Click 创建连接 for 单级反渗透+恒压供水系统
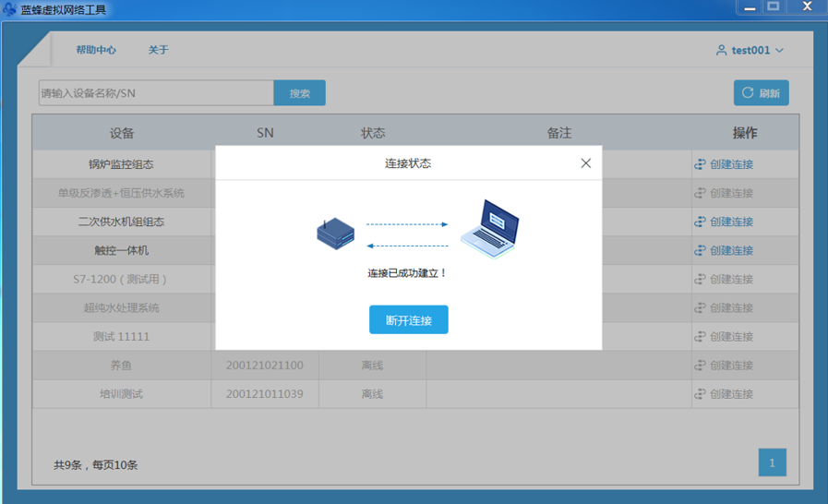The height and width of the screenshot is (504, 828). point(724,193)
